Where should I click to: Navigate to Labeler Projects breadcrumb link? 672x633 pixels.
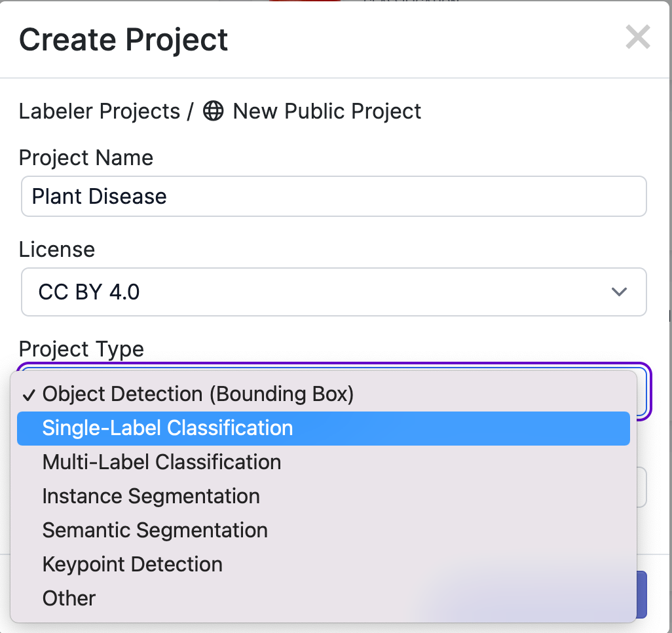pyautogui.click(x=100, y=111)
